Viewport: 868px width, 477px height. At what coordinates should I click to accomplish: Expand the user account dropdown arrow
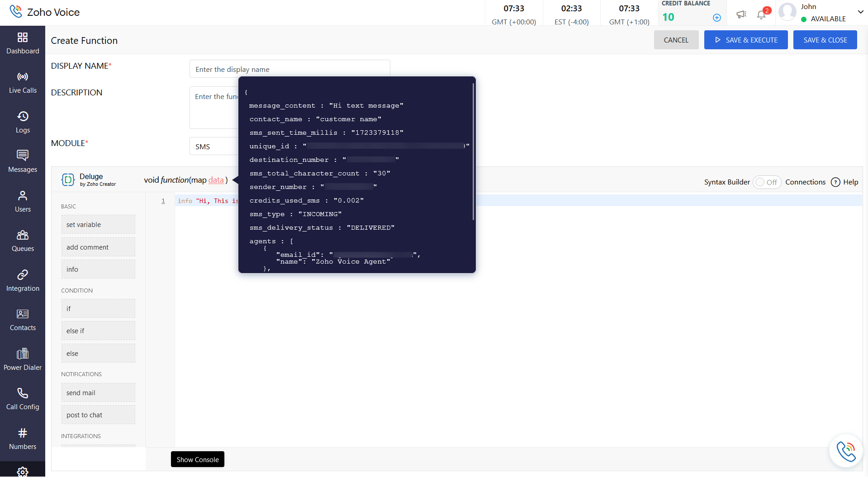point(861,12)
